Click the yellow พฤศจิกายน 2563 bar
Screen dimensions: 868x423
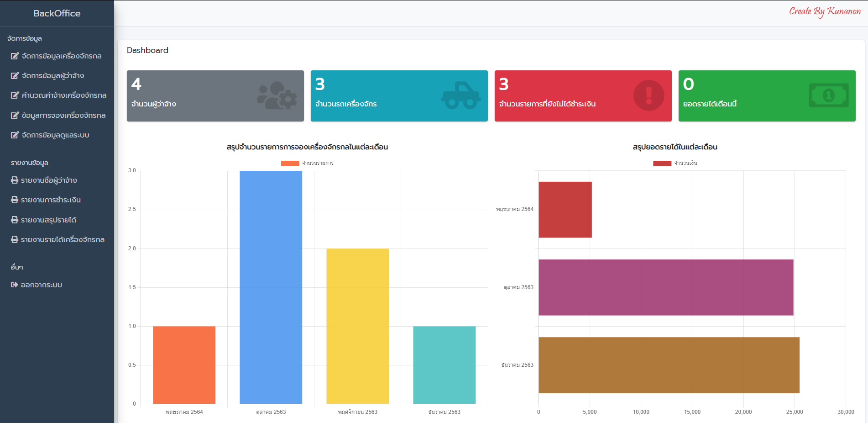pos(357,326)
